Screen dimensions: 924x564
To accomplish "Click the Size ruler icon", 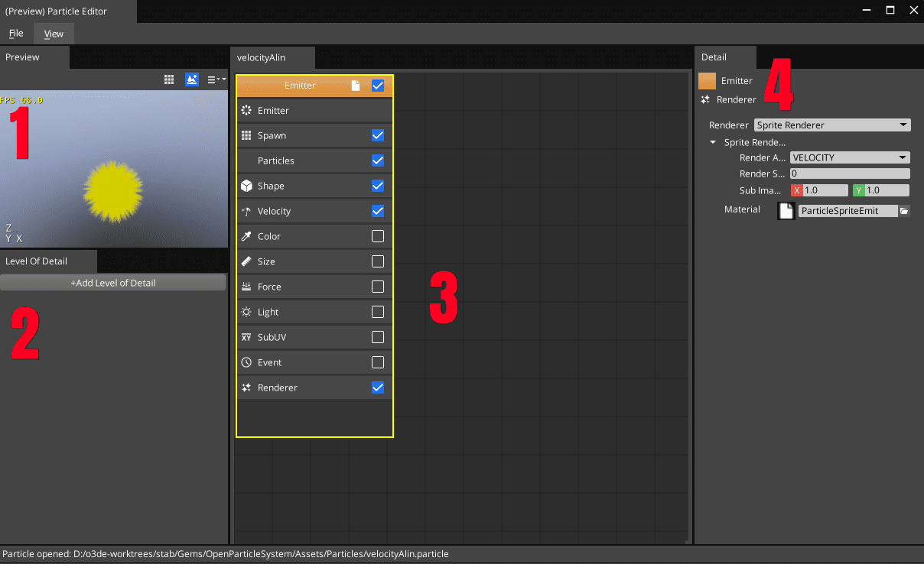I will (x=246, y=262).
